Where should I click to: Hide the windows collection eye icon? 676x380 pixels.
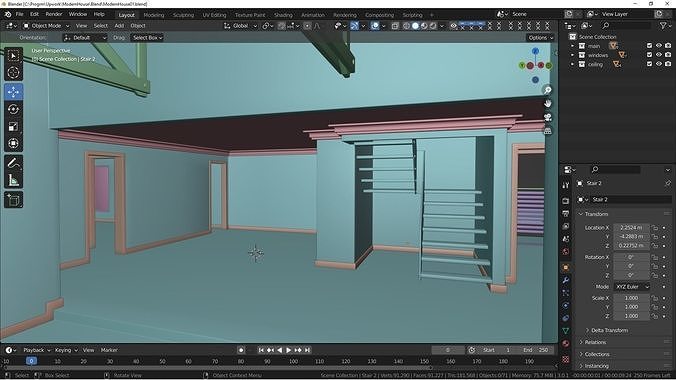pyautogui.click(x=659, y=55)
